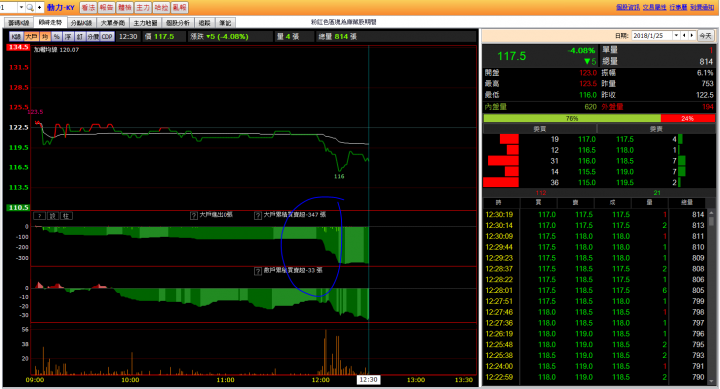Screen dimensions: 720x389
Task: Open the 個股資訊 link
Action: click(627, 7)
